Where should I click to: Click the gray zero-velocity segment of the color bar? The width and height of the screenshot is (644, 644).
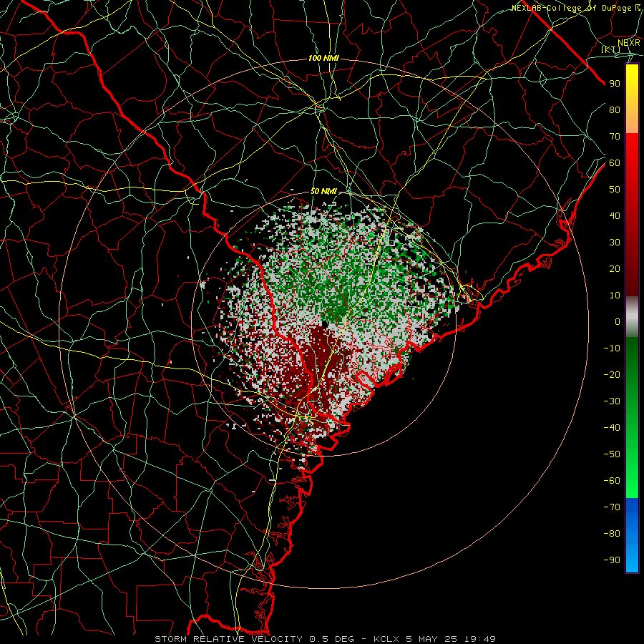tap(632, 317)
